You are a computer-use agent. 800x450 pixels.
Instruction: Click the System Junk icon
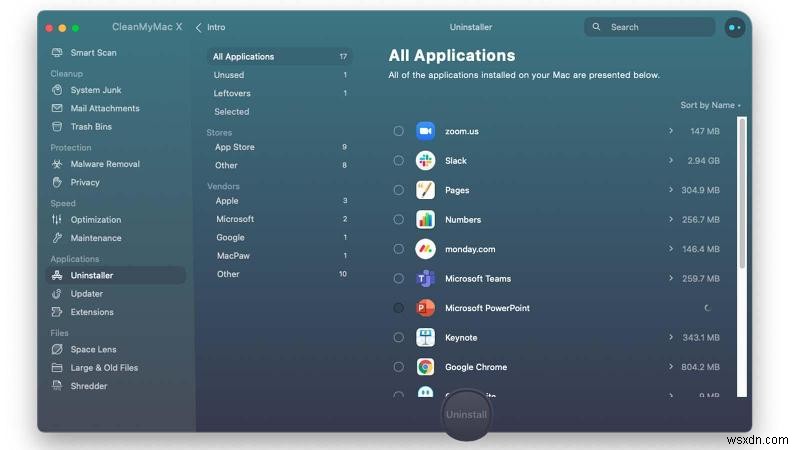coord(57,90)
